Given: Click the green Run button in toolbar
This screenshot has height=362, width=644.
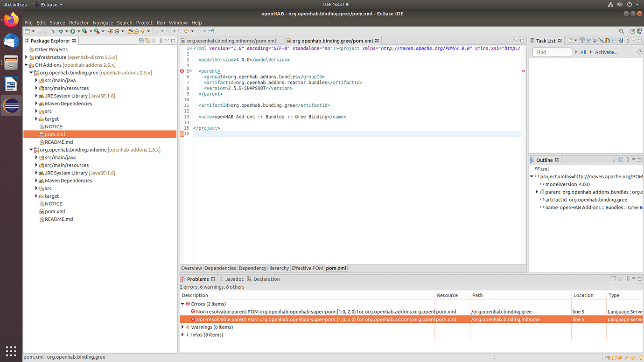Looking at the screenshot, I should pyautogui.click(x=72, y=31).
